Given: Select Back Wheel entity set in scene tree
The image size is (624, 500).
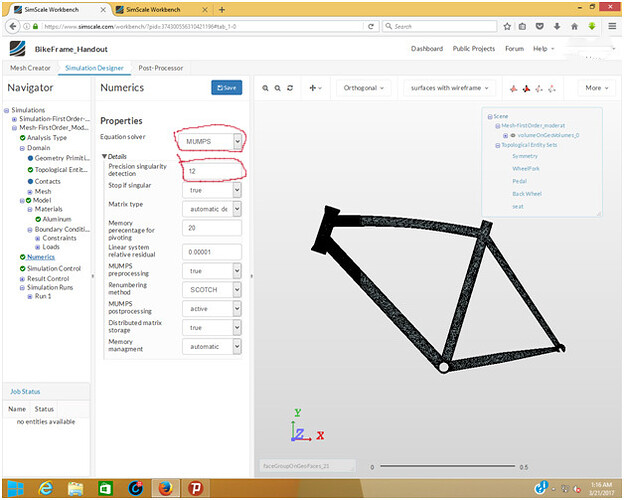Looking at the screenshot, I should (527, 194).
